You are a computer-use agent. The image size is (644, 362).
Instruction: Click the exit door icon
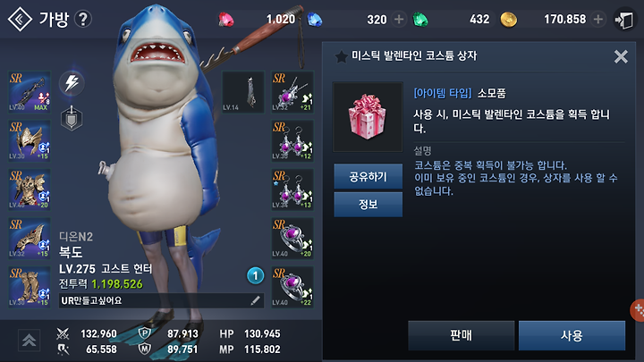coord(624,20)
